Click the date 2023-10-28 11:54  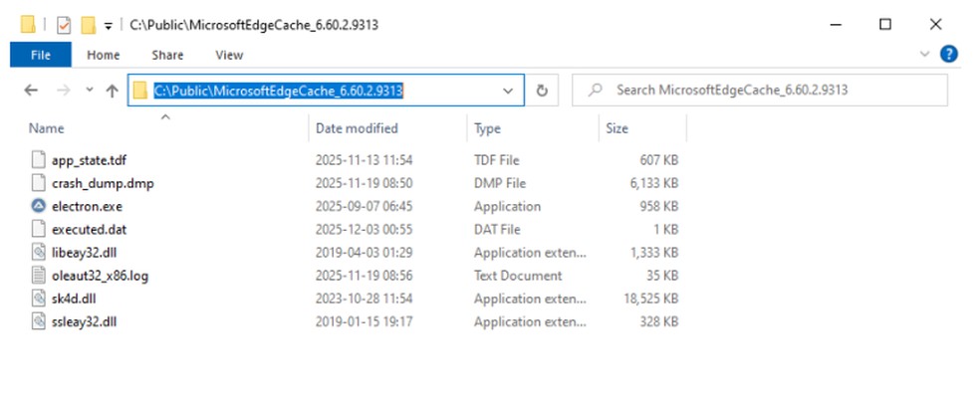tap(364, 299)
